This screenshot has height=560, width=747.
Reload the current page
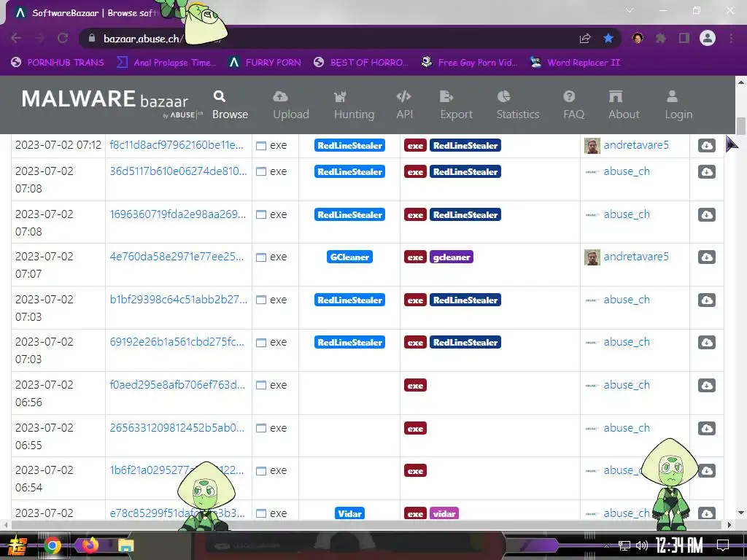[x=63, y=38]
